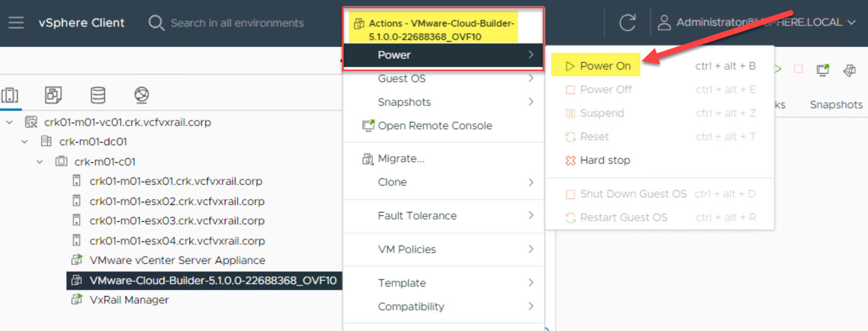Collapse the crk01-m01-vc01 vCenter tree node
This screenshot has width=868, height=331.
pos(10,122)
